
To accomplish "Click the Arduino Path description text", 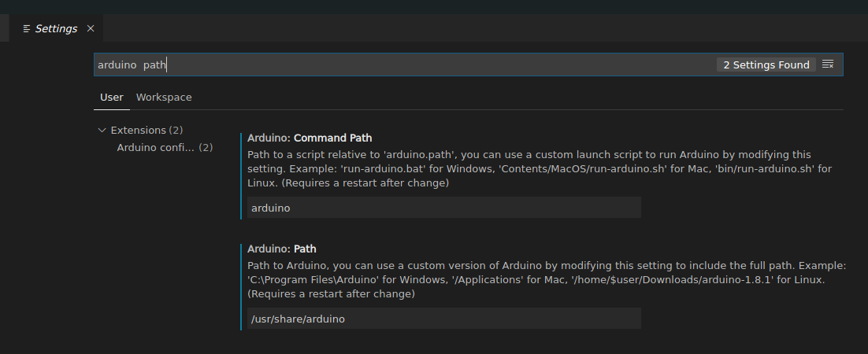I will click(547, 280).
